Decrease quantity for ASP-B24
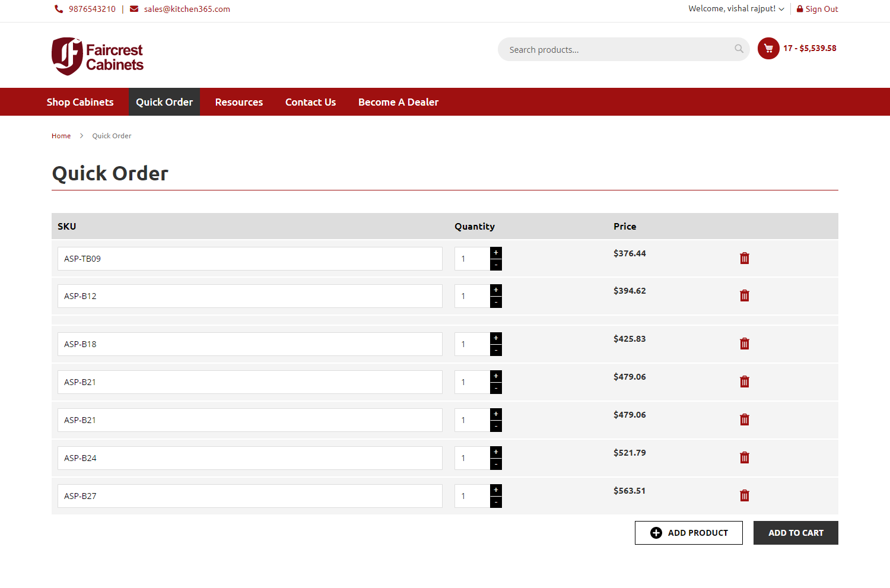This screenshot has width=890, height=588. point(496,465)
